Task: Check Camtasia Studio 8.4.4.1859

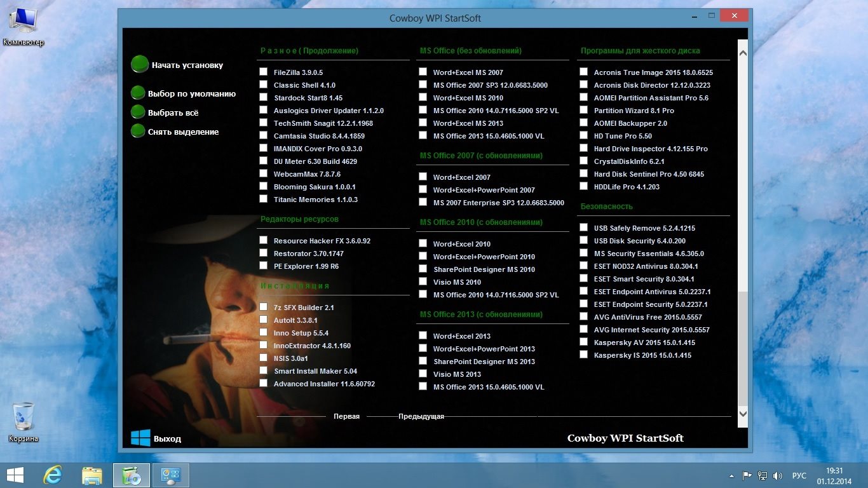Action: coord(263,135)
